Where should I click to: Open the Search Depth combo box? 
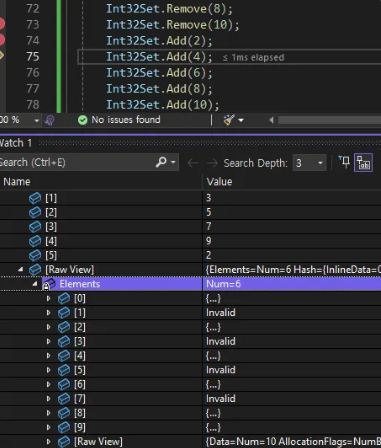pyautogui.click(x=309, y=163)
